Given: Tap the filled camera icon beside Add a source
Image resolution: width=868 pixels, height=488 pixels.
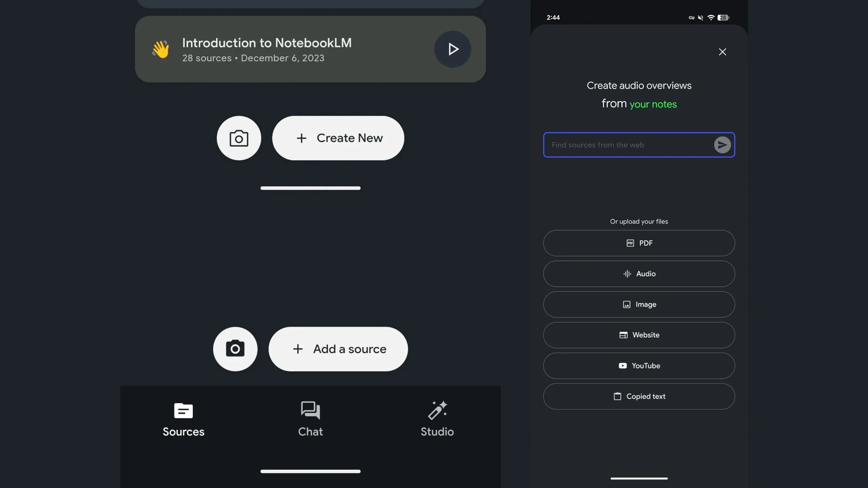Looking at the screenshot, I should tap(235, 349).
